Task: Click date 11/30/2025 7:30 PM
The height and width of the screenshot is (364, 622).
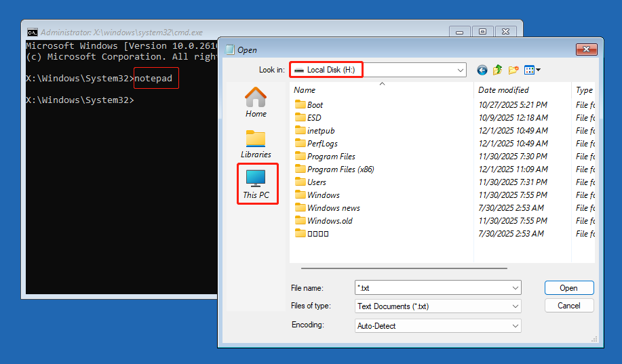Action: [513, 156]
